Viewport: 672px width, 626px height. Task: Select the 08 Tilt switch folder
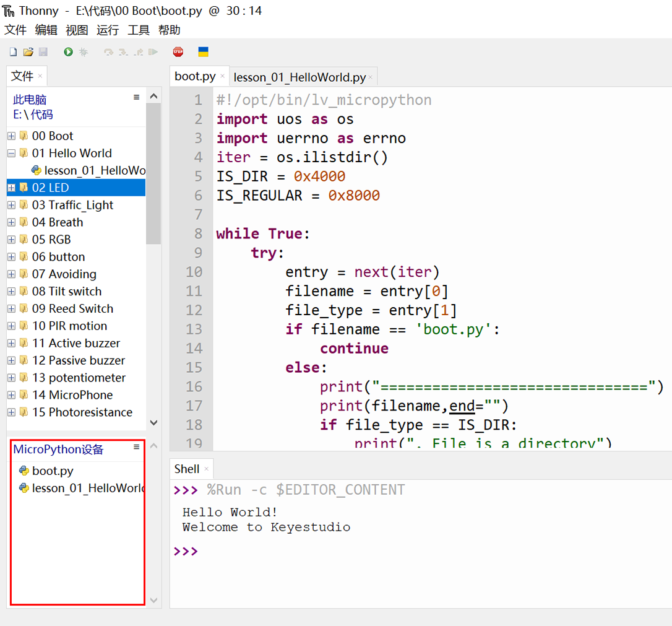pos(67,291)
